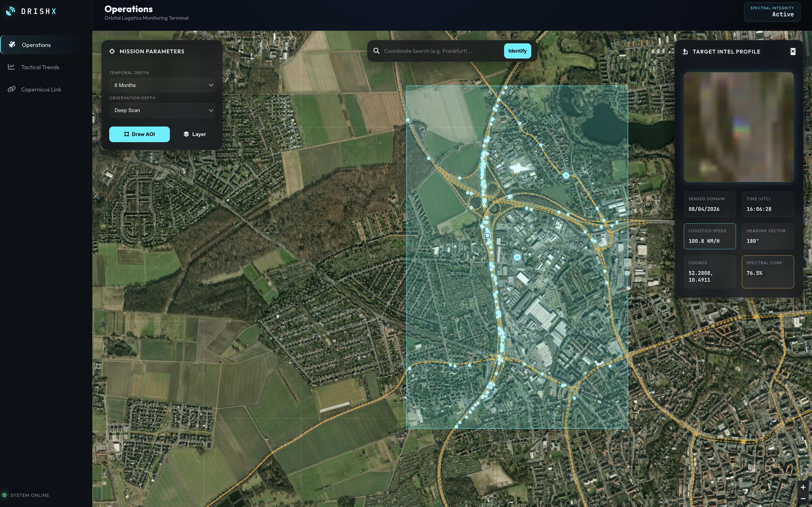Click the magnifier icon in coordinate search

[376, 51]
